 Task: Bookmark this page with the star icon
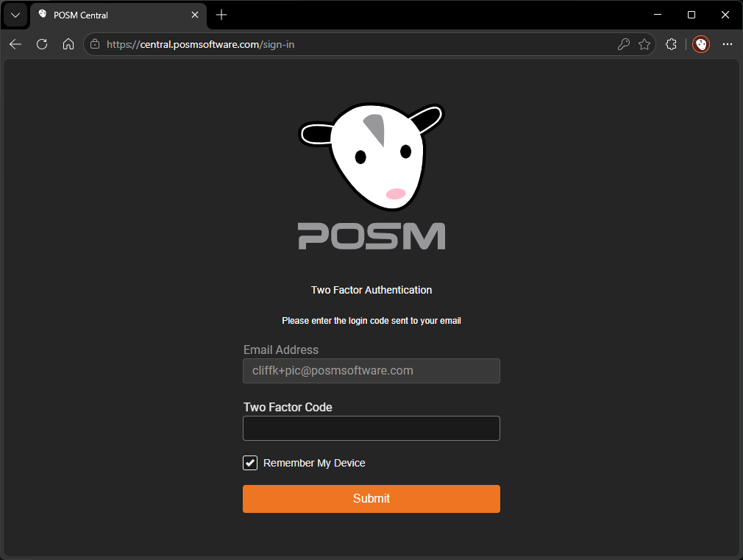(x=644, y=45)
